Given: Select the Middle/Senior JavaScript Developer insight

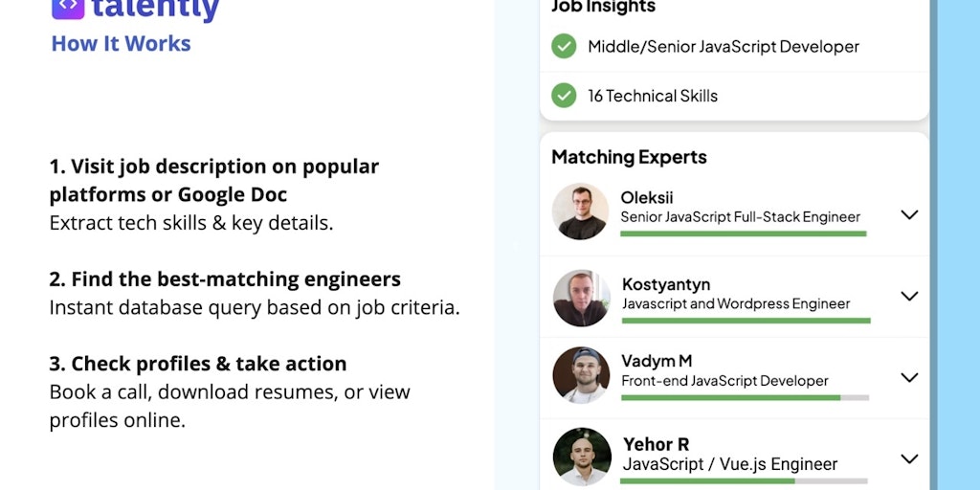Looking at the screenshot, I should click(734, 46).
